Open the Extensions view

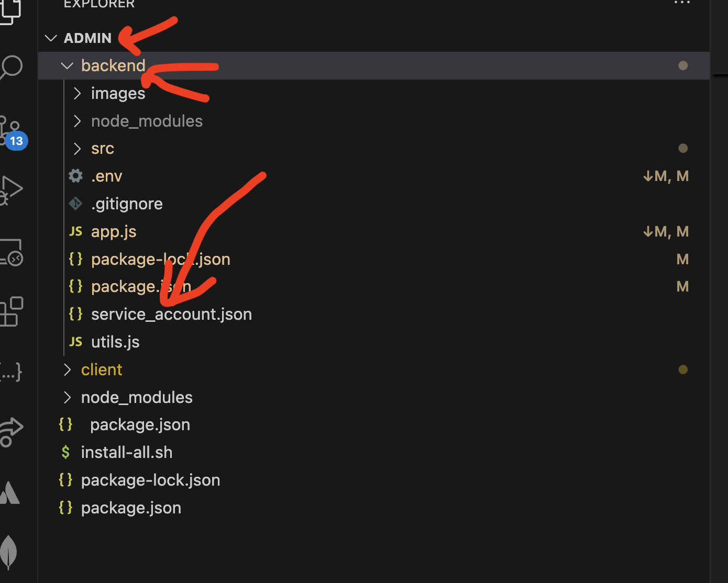(12, 312)
